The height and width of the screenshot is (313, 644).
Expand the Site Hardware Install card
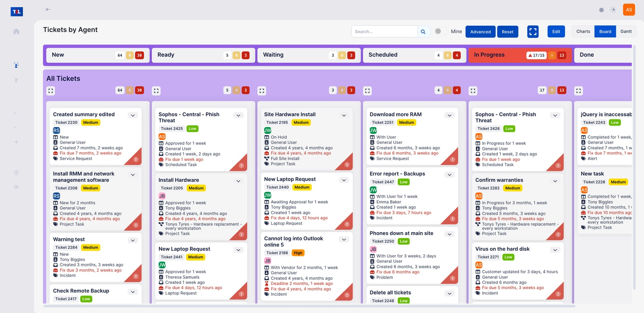click(x=344, y=115)
